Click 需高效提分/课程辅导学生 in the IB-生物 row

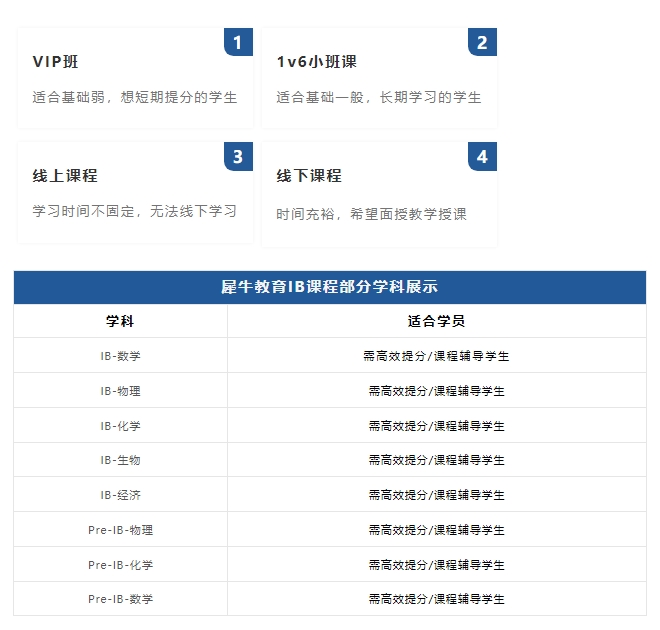(436, 460)
